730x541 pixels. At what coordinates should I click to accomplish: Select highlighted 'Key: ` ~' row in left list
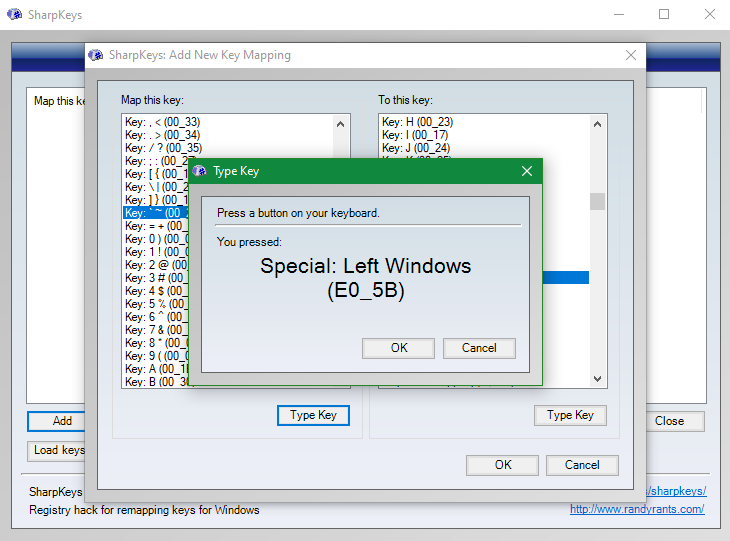[x=156, y=213]
